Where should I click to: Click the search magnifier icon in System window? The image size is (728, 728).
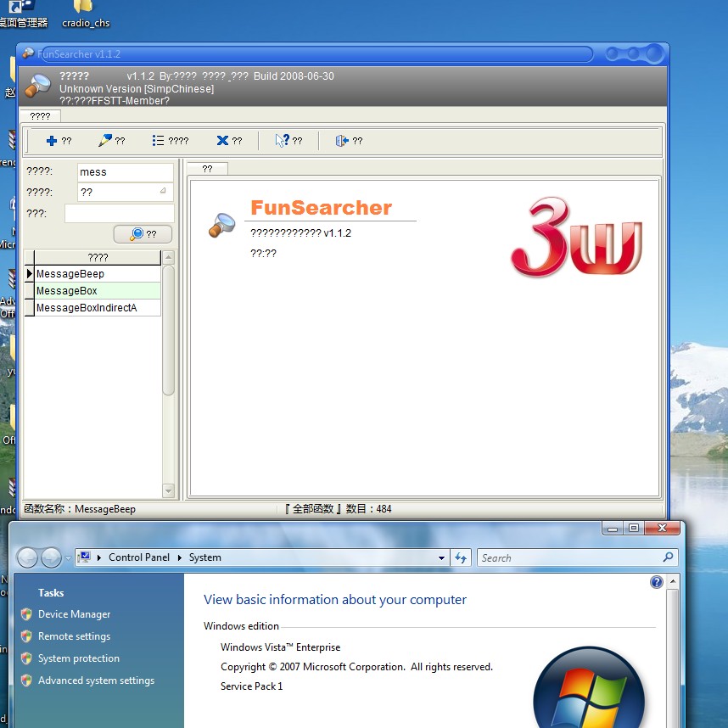668,557
